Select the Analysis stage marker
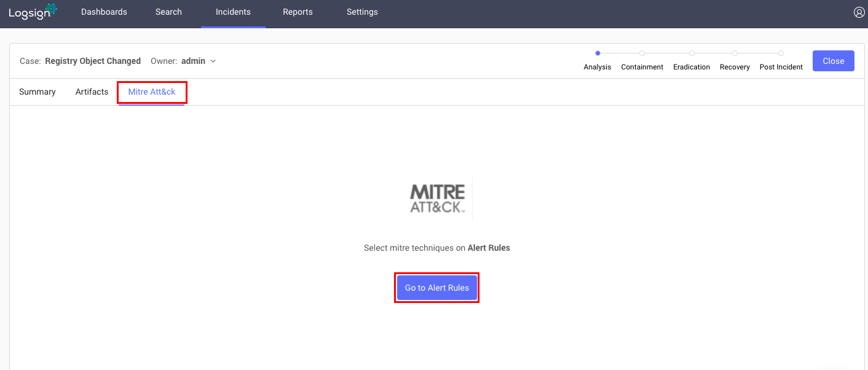This screenshot has height=370, width=868. tap(598, 53)
